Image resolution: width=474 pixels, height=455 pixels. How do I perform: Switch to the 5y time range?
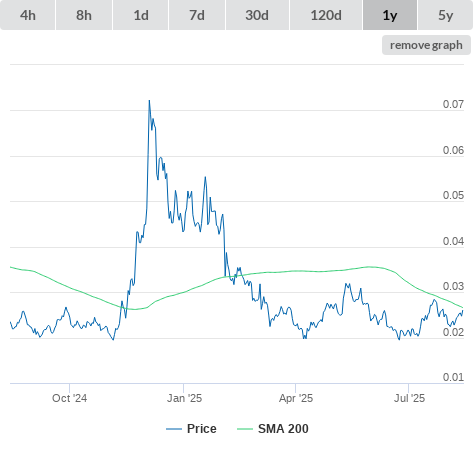pos(446,15)
